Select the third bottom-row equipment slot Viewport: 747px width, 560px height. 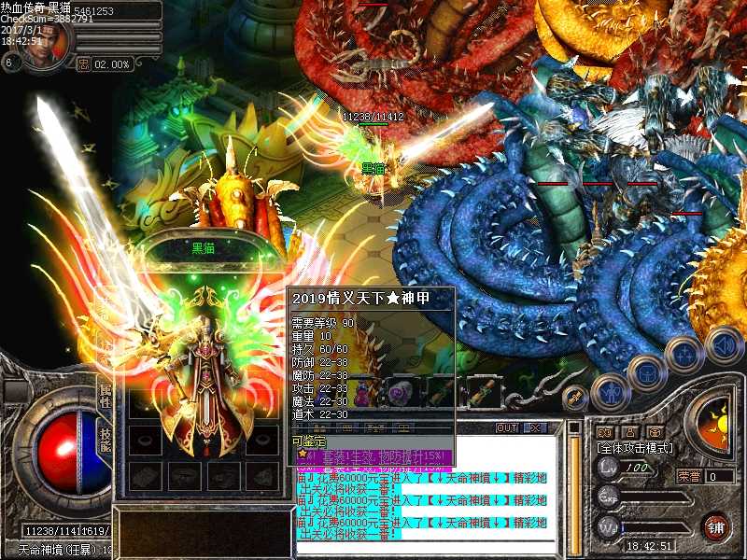(223, 476)
